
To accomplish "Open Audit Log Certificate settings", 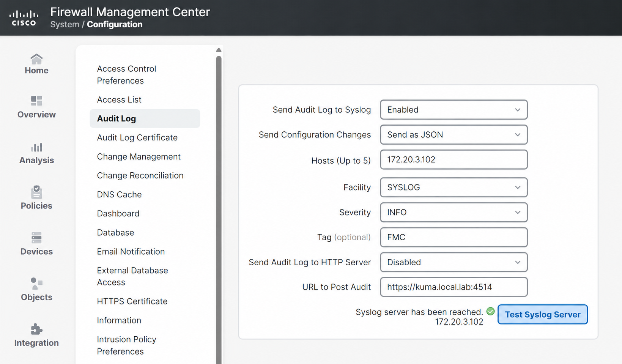I will [137, 138].
